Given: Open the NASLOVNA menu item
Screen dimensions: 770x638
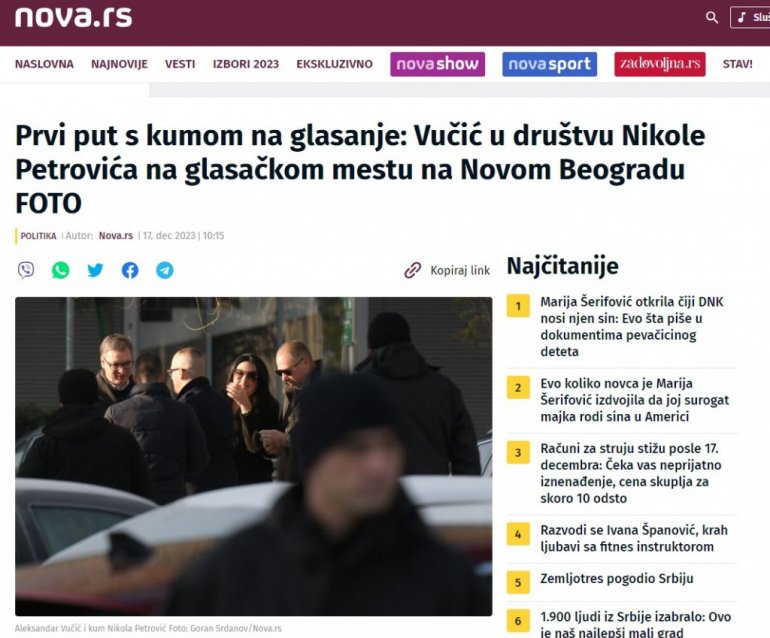Looking at the screenshot, I should click(x=44, y=64).
